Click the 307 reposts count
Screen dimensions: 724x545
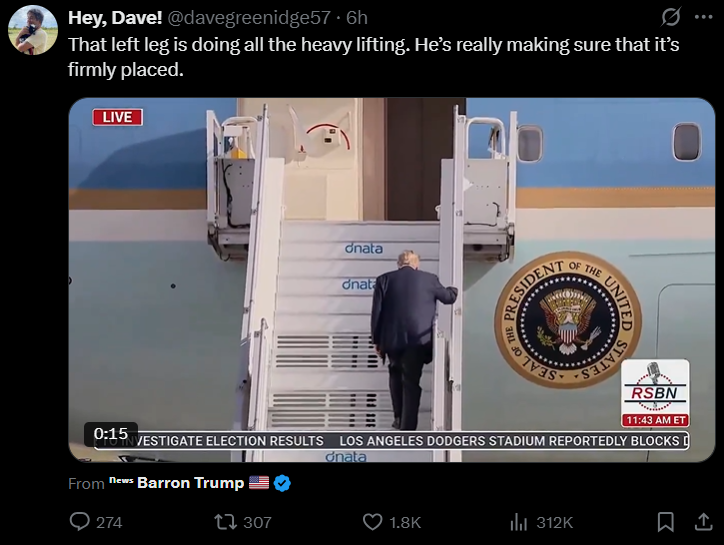click(x=257, y=522)
